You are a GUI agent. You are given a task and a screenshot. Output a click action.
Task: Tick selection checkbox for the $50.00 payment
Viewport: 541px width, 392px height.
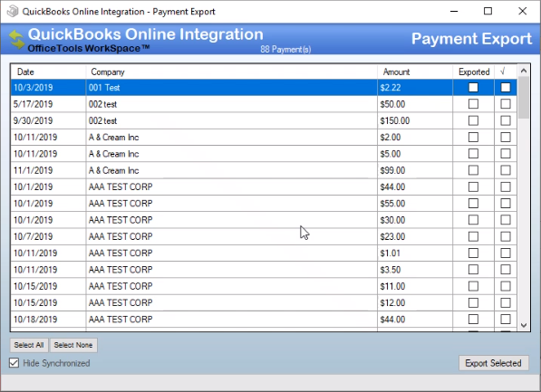[505, 104]
